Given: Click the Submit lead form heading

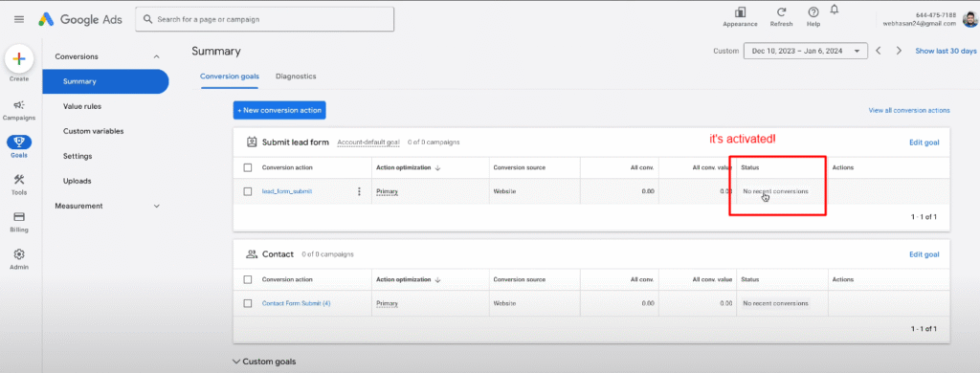Looking at the screenshot, I should click(295, 142).
